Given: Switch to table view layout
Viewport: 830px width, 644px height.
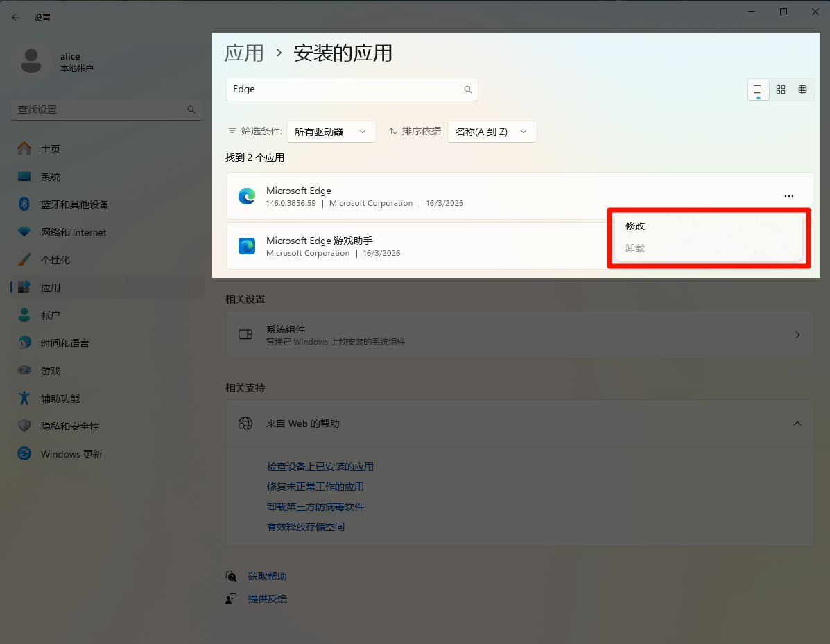Looking at the screenshot, I should click(x=802, y=89).
